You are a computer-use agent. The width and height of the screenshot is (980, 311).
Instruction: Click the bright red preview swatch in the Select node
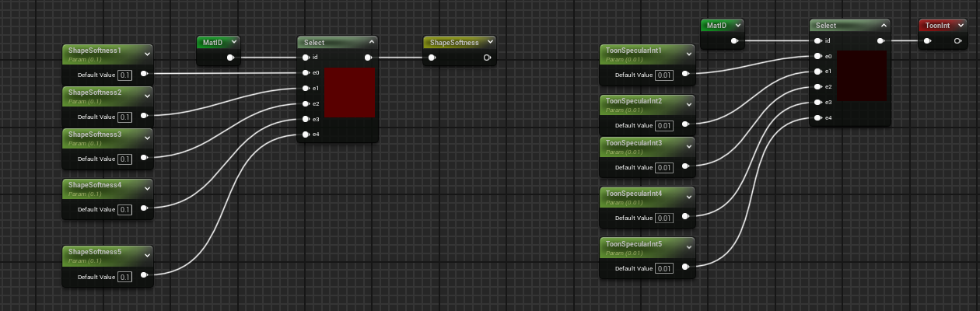coord(349,93)
